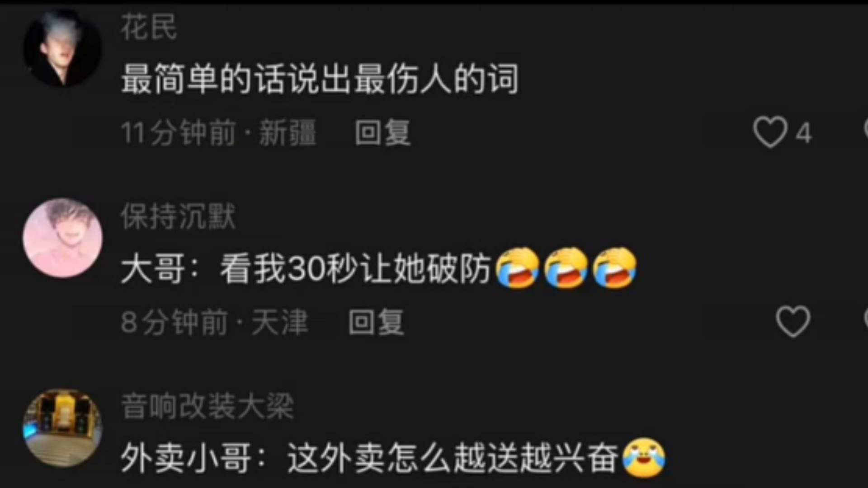
Task: Like the comment by 保持沉默 with heart icon
Action: [793, 321]
